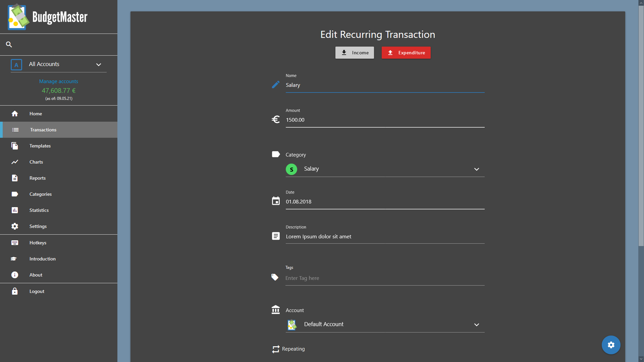The image size is (644, 362).
Task: Click the label icon beside Category
Action: pos(276,154)
